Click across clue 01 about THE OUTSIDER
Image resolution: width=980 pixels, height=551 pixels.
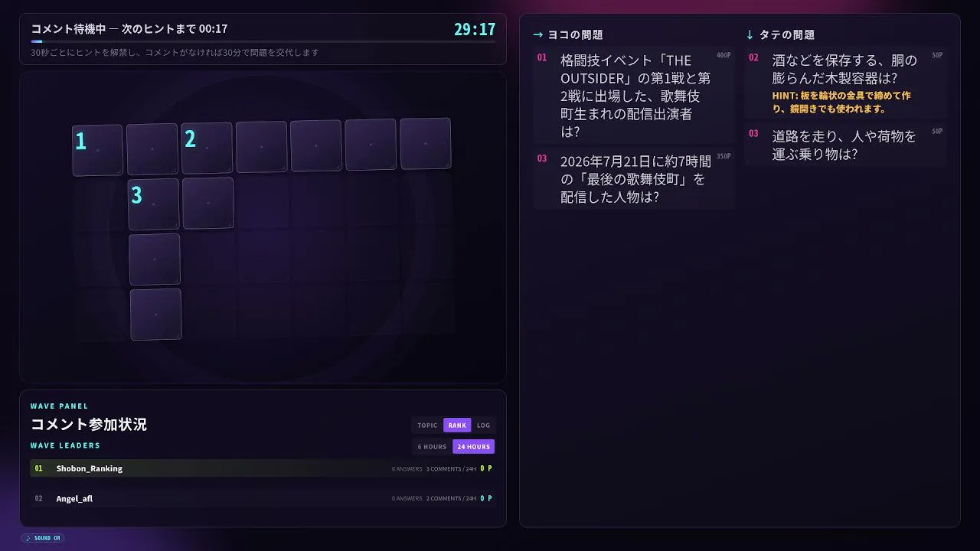click(634, 96)
